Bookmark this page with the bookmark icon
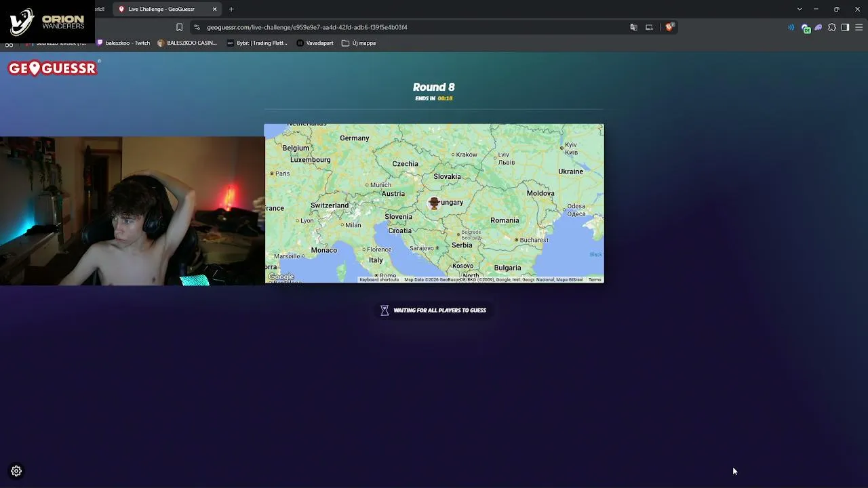Screen dimensions: 868x488 click(x=179, y=27)
